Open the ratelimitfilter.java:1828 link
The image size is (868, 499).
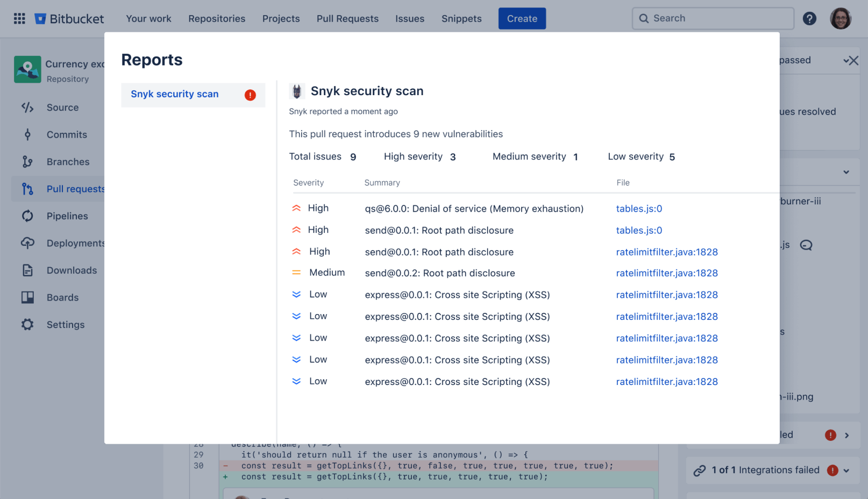667,252
